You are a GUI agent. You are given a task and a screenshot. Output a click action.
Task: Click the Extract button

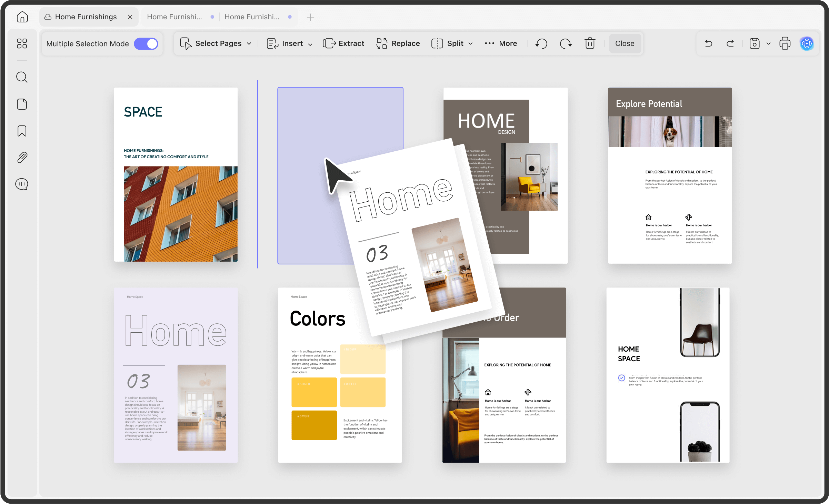tap(343, 43)
